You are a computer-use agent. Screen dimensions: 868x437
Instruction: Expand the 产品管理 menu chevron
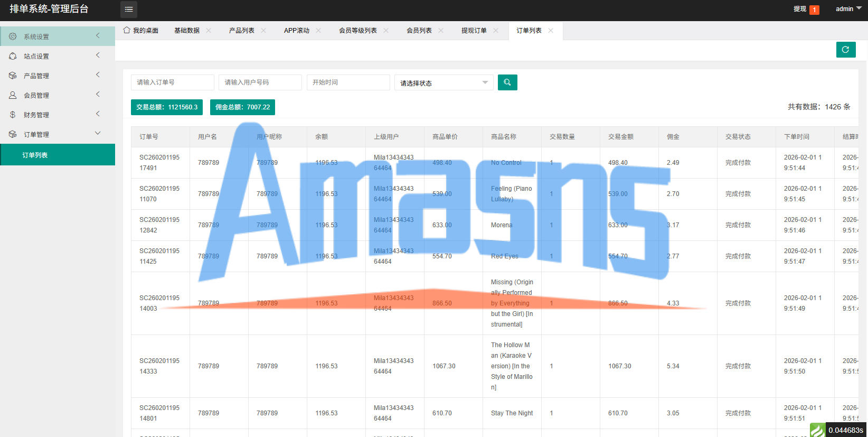point(98,75)
